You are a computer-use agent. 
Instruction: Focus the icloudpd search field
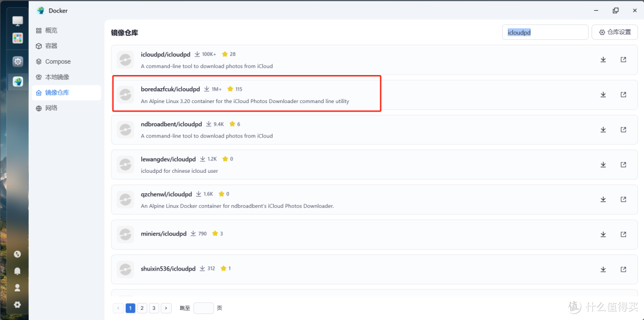click(545, 32)
